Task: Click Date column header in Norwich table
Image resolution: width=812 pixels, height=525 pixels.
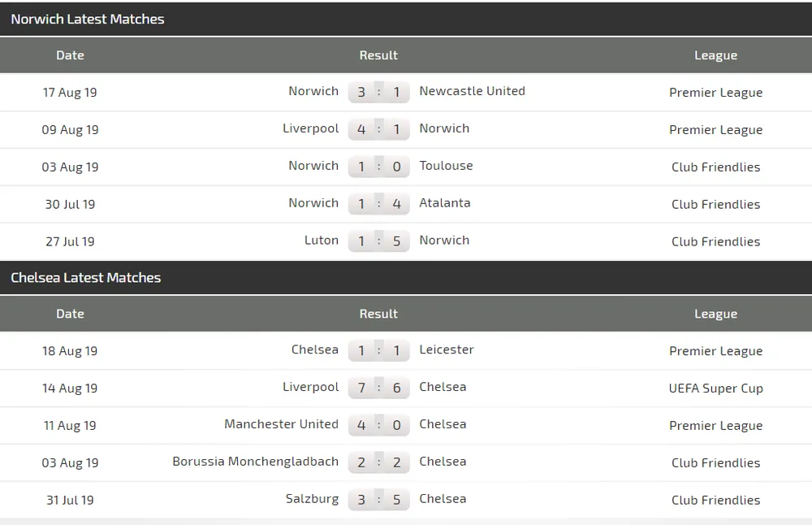Action: click(70, 55)
